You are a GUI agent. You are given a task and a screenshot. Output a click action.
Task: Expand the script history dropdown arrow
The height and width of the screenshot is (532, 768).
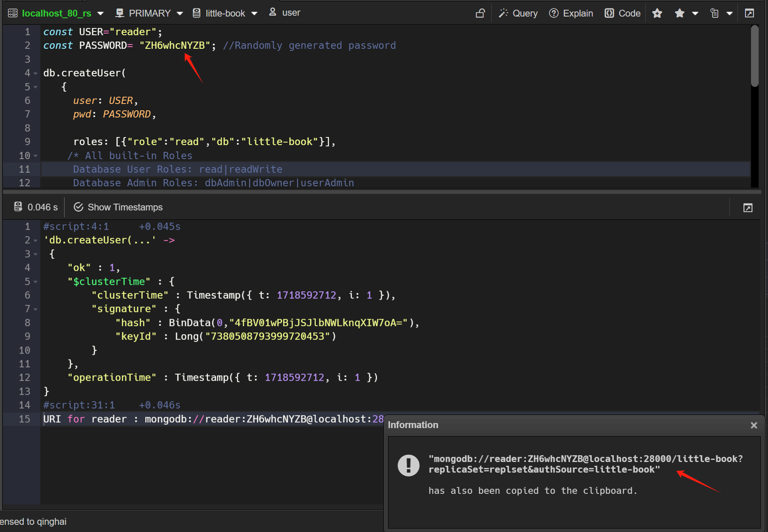point(729,14)
